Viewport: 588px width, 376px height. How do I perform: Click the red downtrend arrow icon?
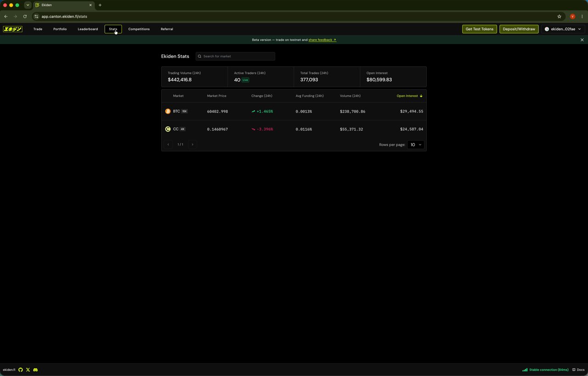[253, 129]
